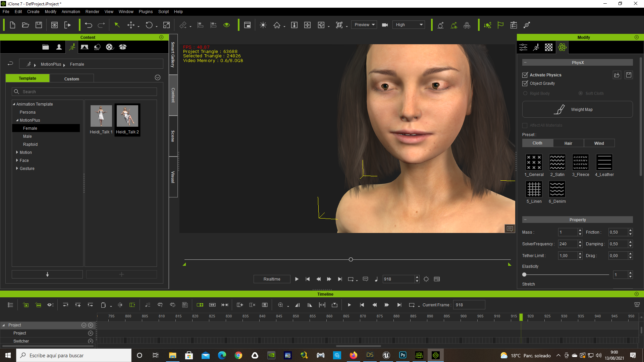Toggle the loop playback icon in player bar
The width and height of the screenshot is (644, 362).
pyautogui.click(x=351, y=279)
